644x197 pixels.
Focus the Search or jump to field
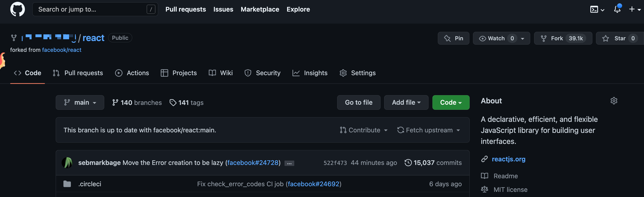tap(95, 9)
